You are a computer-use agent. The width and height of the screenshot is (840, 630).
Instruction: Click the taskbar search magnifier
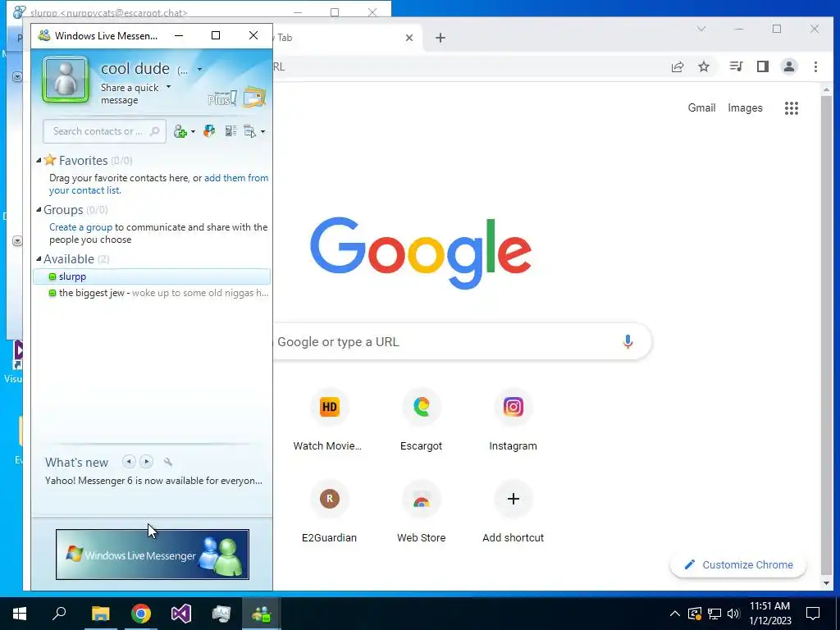[x=59, y=614]
